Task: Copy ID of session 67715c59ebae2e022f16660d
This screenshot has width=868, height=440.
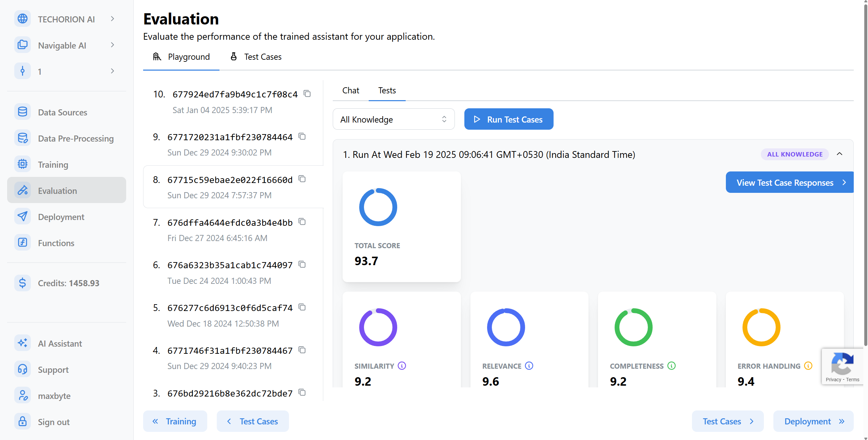Action: pyautogui.click(x=302, y=179)
